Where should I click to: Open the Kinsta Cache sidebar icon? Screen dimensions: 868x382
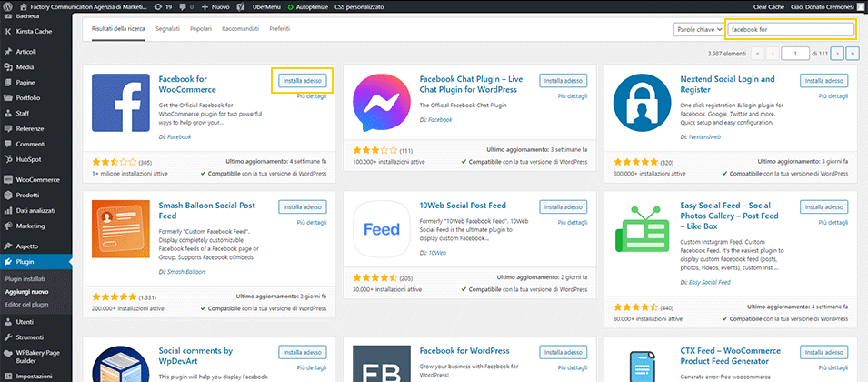coord(8,32)
